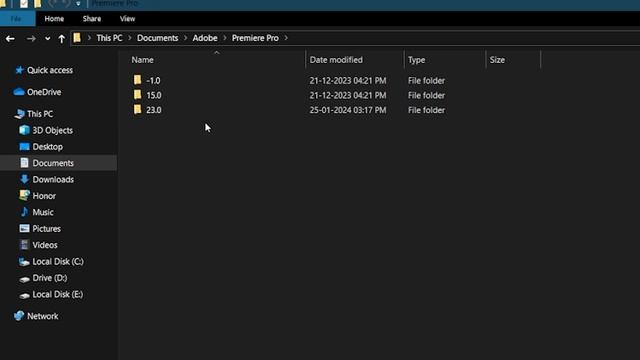The image size is (640, 360).
Task: Click the folder name 15.0
Action: [x=154, y=96]
